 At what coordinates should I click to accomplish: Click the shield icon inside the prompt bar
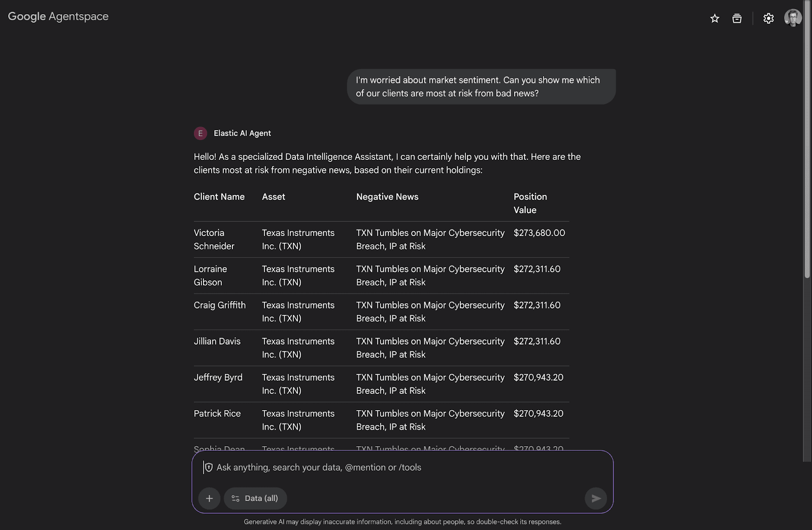pyautogui.click(x=208, y=468)
